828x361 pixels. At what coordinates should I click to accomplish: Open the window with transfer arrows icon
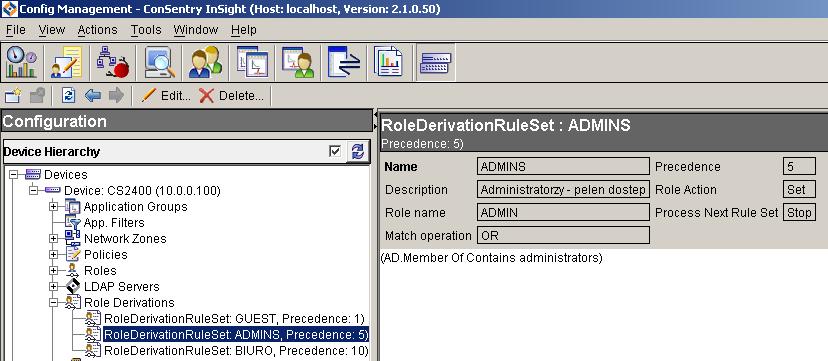[x=344, y=62]
